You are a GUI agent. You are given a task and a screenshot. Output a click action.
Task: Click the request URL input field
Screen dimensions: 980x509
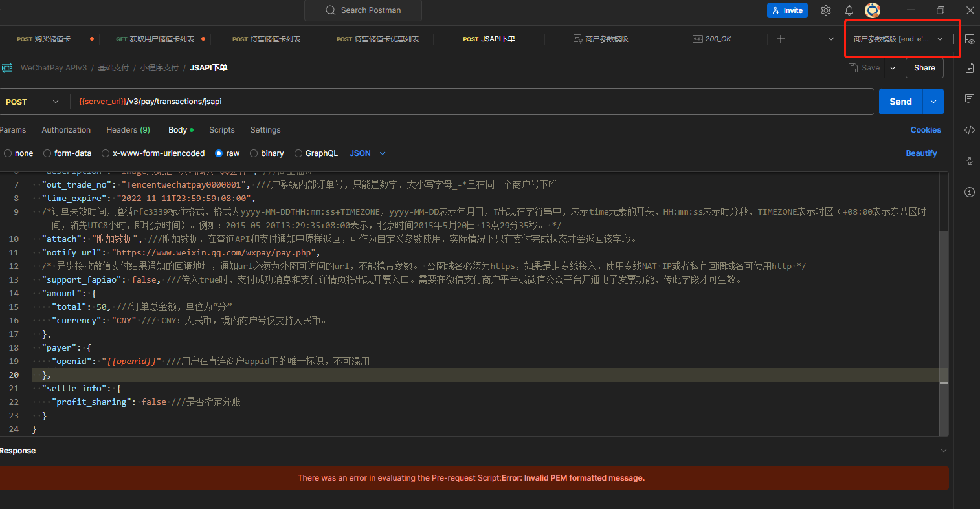[471, 102]
